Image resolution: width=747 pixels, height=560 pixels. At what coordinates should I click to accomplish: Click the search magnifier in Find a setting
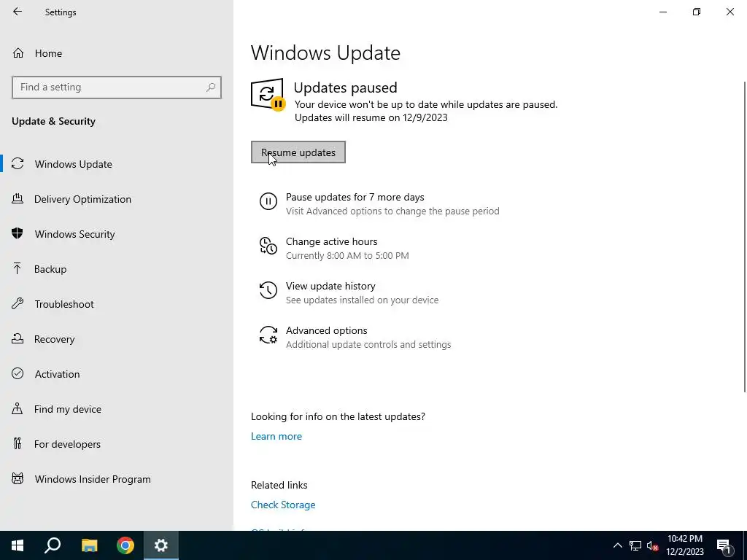pyautogui.click(x=211, y=87)
